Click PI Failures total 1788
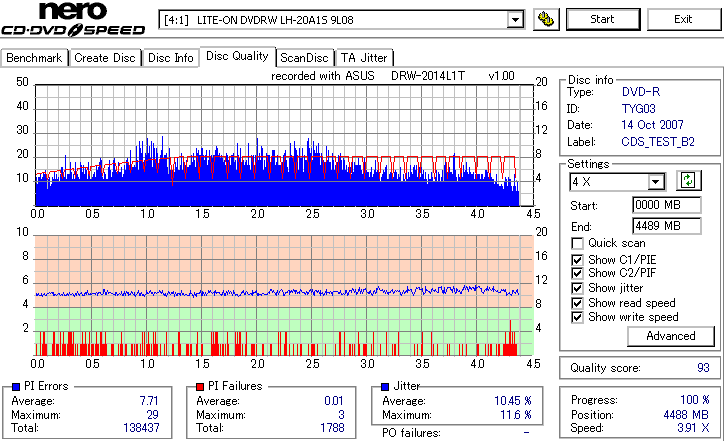The width and height of the screenshot is (724, 441). (x=332, y=428)
